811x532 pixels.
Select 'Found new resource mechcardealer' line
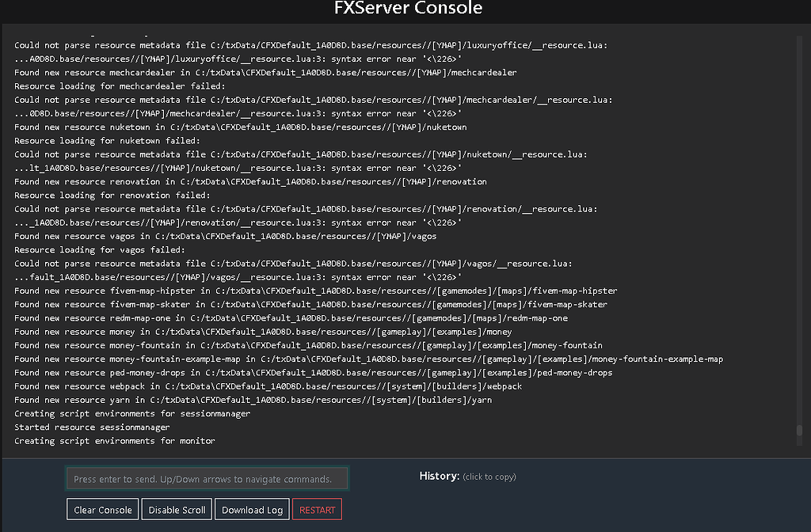point(265,72)
